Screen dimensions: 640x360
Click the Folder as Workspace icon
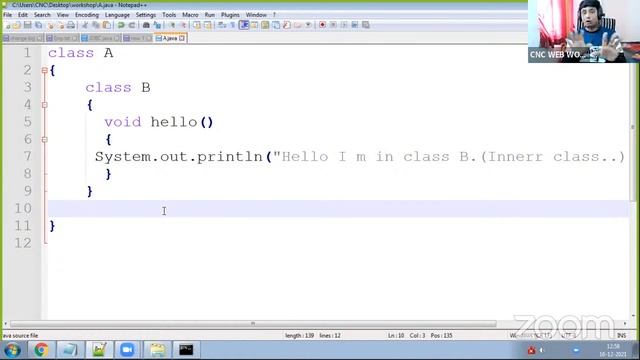coord(298,25)
